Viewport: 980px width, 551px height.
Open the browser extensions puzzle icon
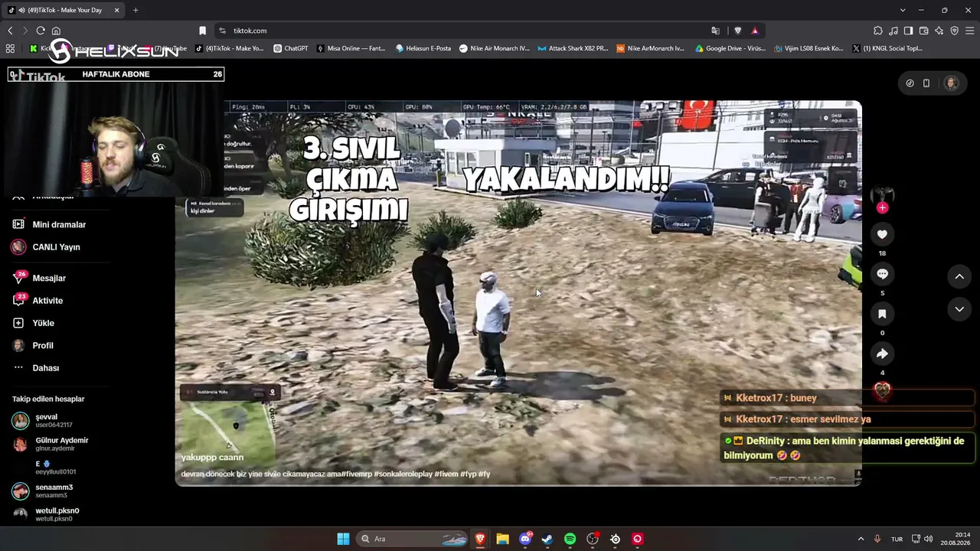878,31
